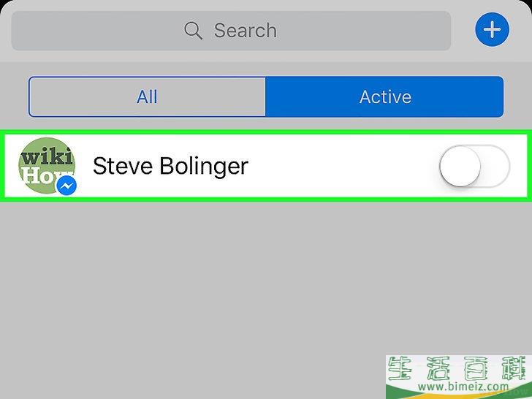
Task: Tap the green wikiHow avatar circle
Action: (47, 166)
